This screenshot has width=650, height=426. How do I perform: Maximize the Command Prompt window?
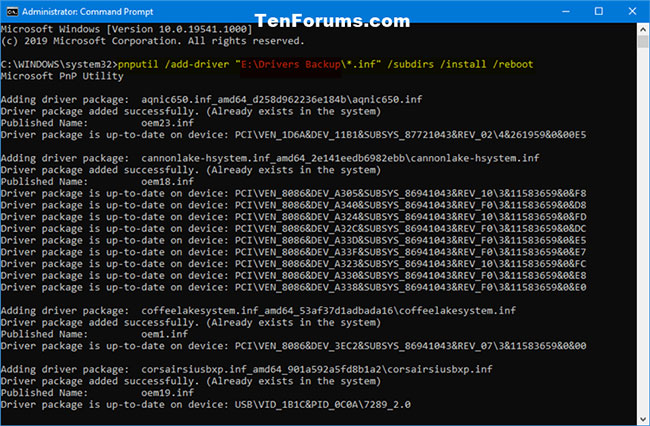[x=599, y=12]
